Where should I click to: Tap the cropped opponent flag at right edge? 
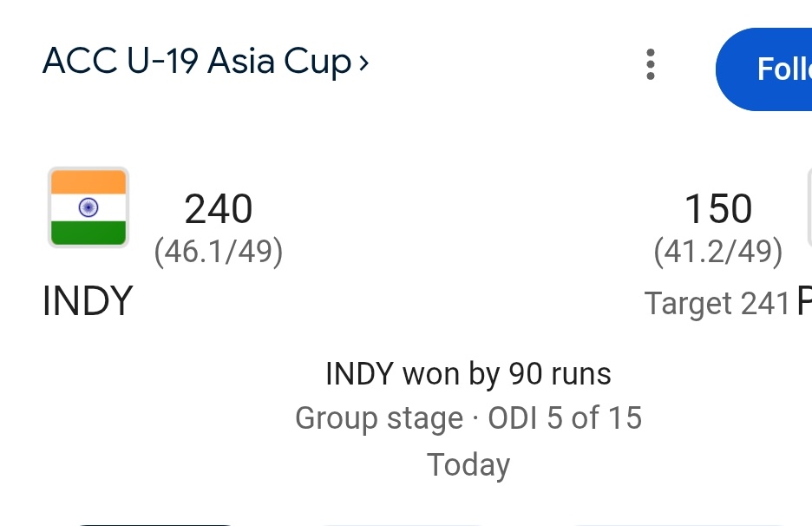pos(809,207)
